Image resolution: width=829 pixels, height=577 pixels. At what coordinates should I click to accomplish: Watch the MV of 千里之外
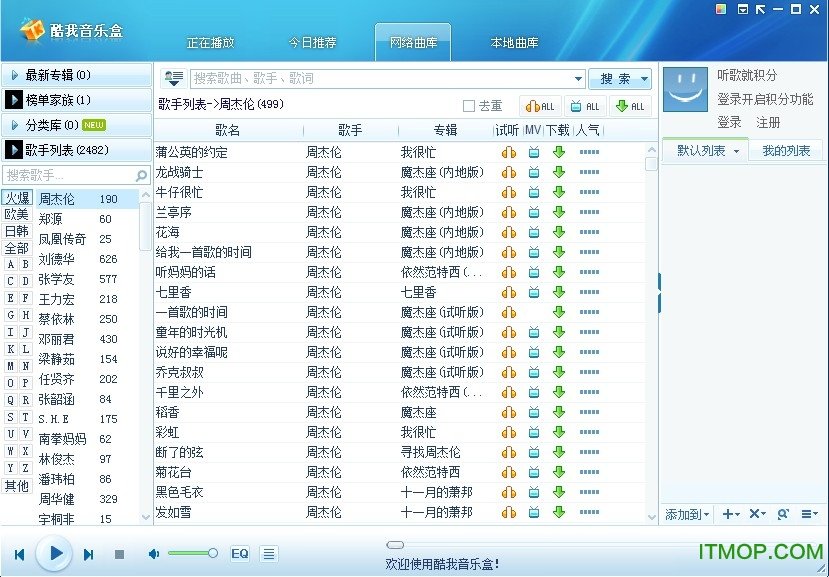point(534,392)
